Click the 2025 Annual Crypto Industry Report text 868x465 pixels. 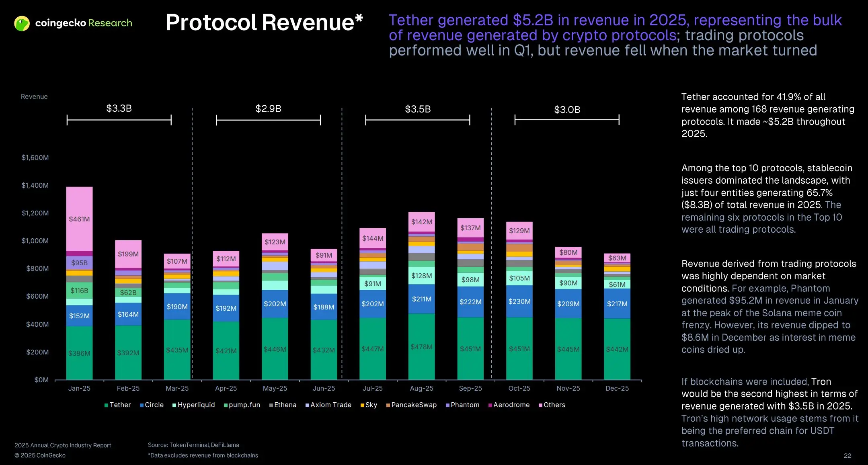62,445
